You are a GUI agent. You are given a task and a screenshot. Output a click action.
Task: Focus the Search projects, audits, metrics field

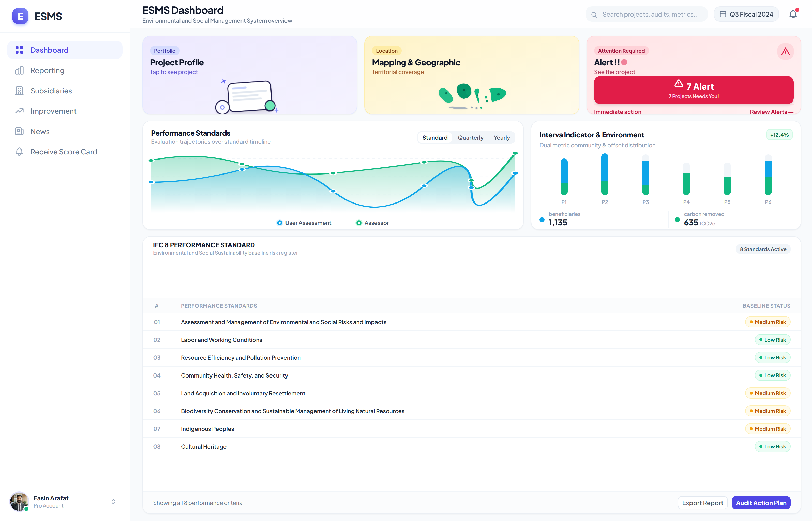pos(646,14)
